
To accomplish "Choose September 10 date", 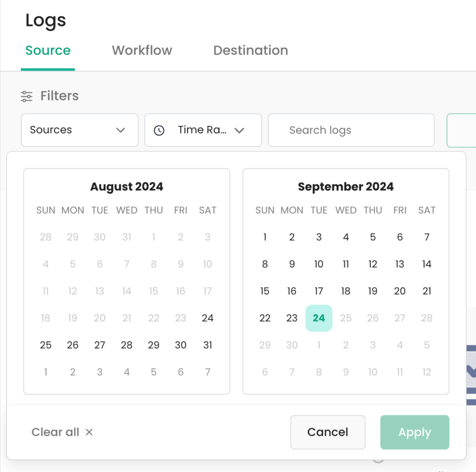I will coord(319,264).
